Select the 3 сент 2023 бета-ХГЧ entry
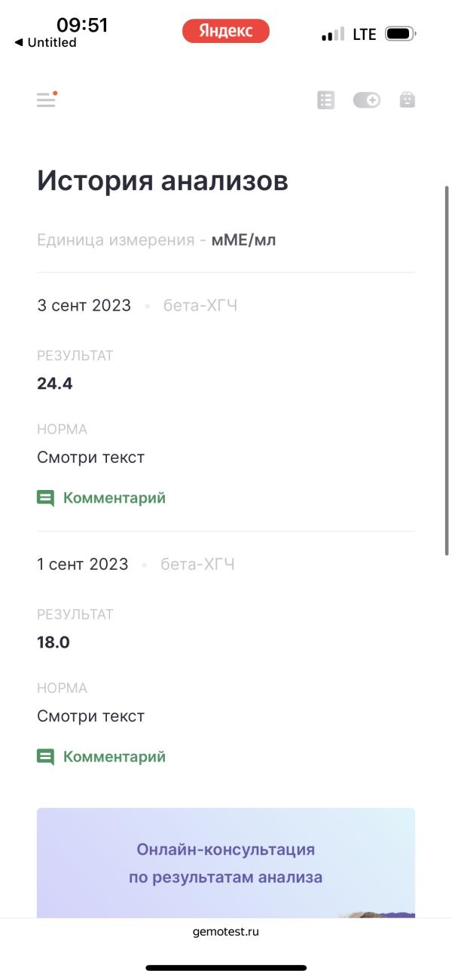The width and height of the screenshot is (452, 980). (137, 305)
